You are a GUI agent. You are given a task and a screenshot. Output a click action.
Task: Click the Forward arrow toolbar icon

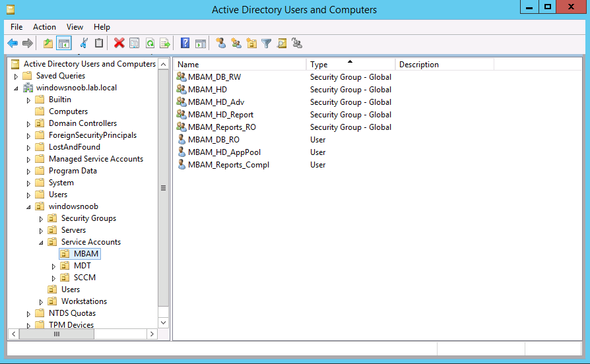pos(28,44)
